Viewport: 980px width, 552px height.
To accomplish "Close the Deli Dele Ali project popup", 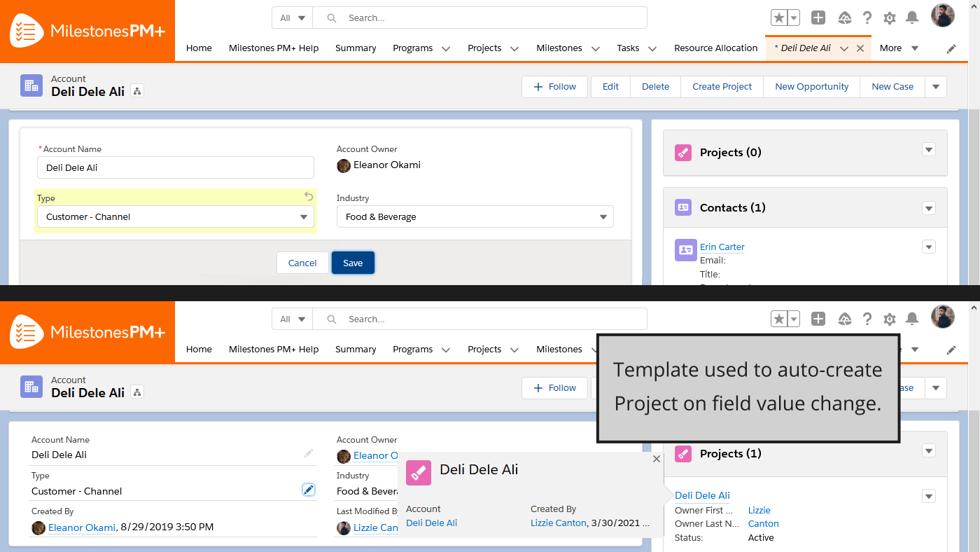I will 656,459.
